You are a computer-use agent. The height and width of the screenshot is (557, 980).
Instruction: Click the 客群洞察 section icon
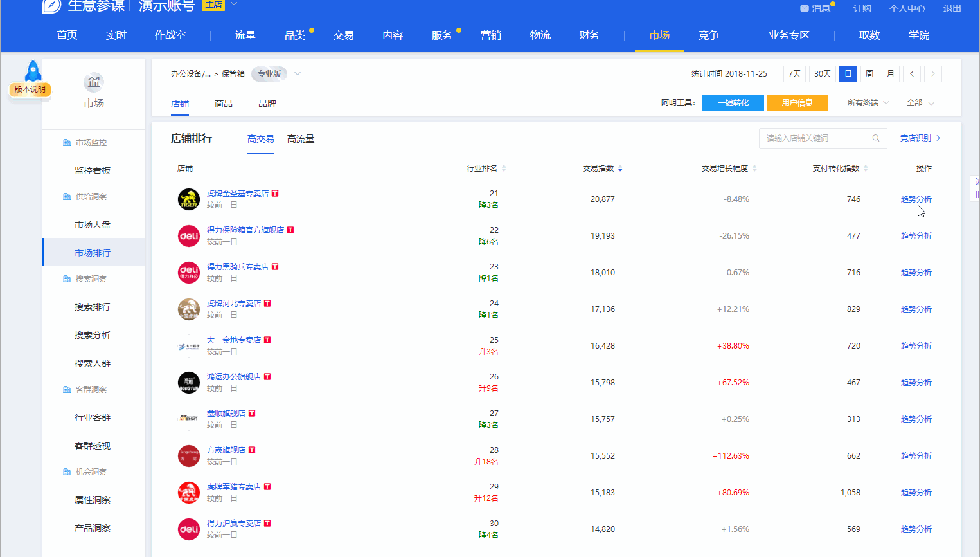pyautogui.click(x=67, y=390)
